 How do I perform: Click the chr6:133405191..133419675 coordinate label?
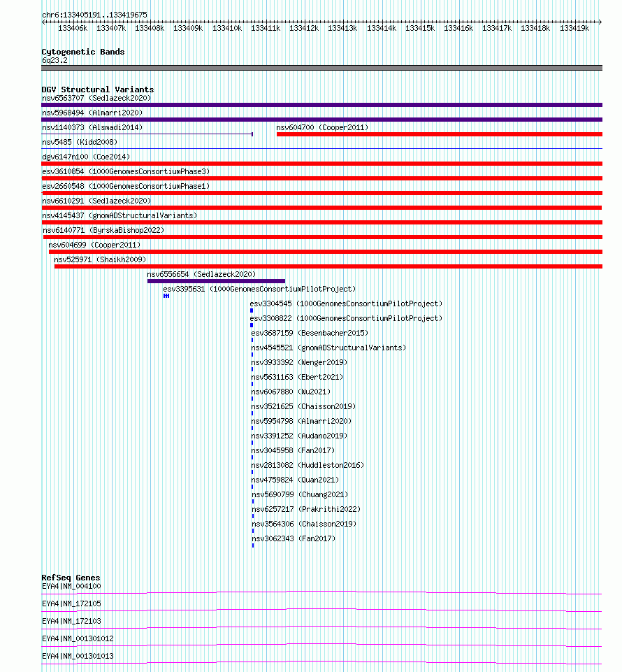(94, 15)
